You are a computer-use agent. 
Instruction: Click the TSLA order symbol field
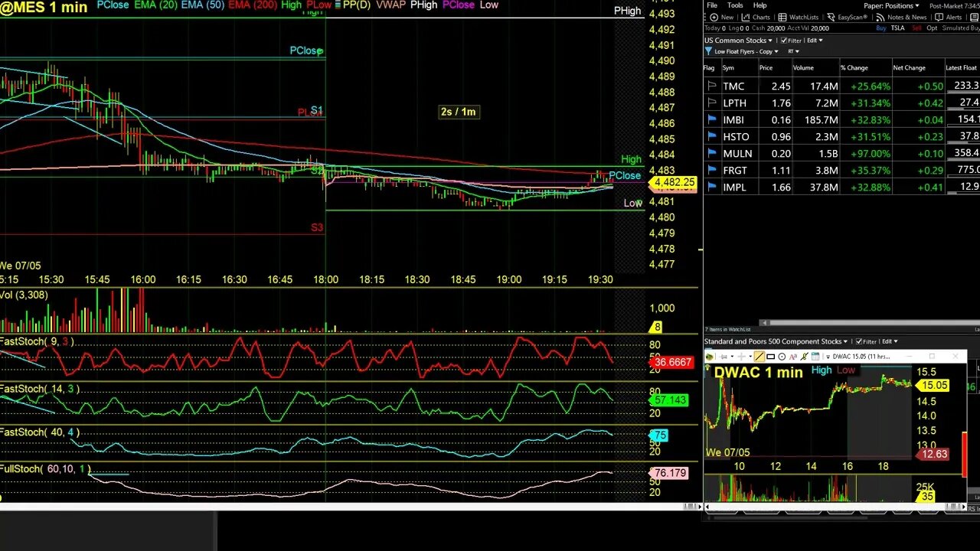(897, 28)
